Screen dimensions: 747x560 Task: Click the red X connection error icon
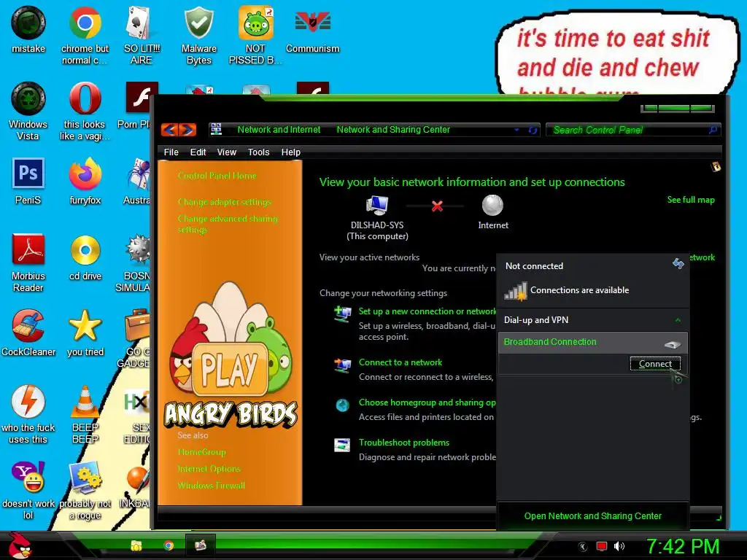(437, 206)
